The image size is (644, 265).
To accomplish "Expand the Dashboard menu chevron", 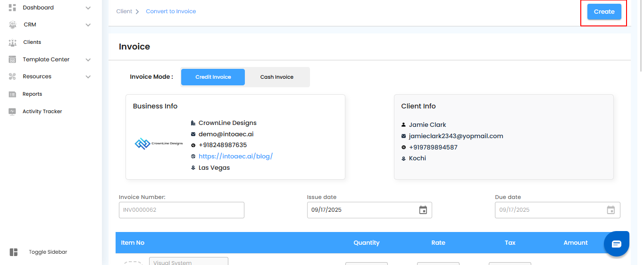I will point(88,8).
